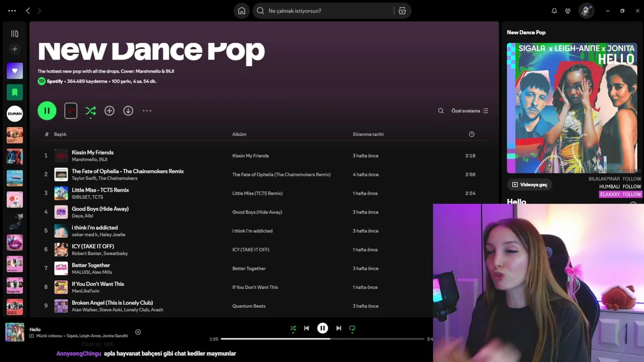Open the 'Özel sıralama' sort dropdown
Screen dimensions: 644x362
[469, 111]
